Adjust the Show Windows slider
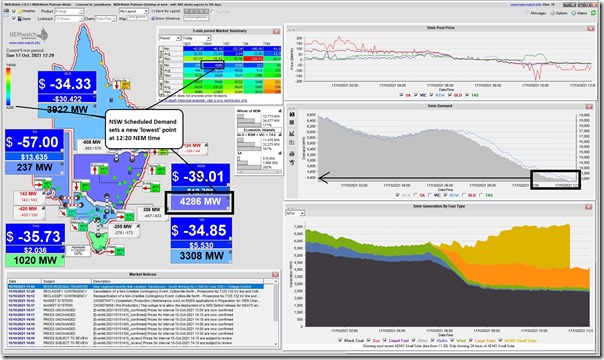604x360 pixels. (x=196, y=18)
